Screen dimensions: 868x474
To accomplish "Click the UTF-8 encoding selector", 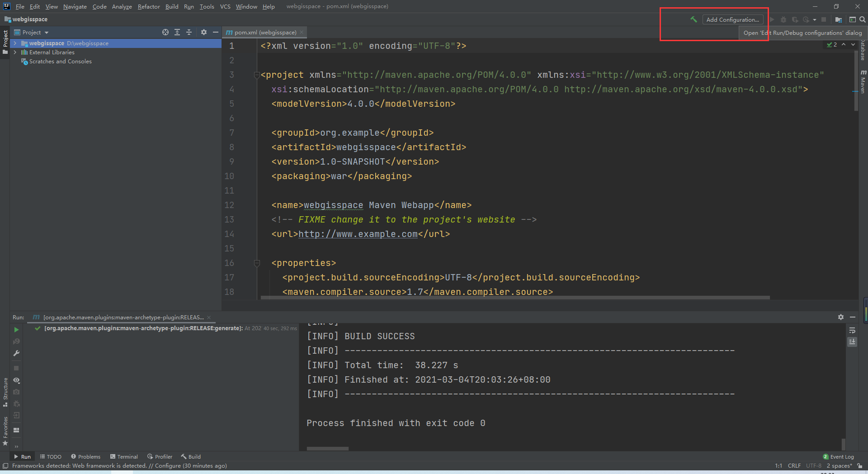I will (x=814, y=466).
